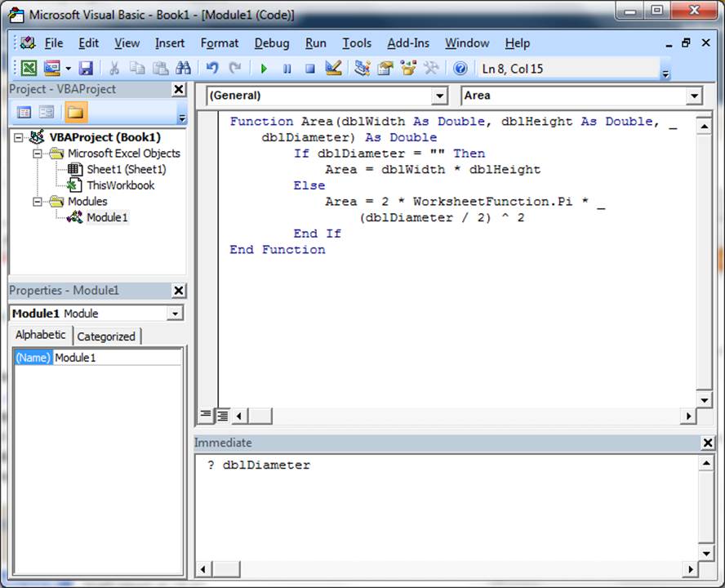The width and height of the screenshot is (725, 588).
Task: Click the View Object icon in Project panel
Action: (47, 112)
